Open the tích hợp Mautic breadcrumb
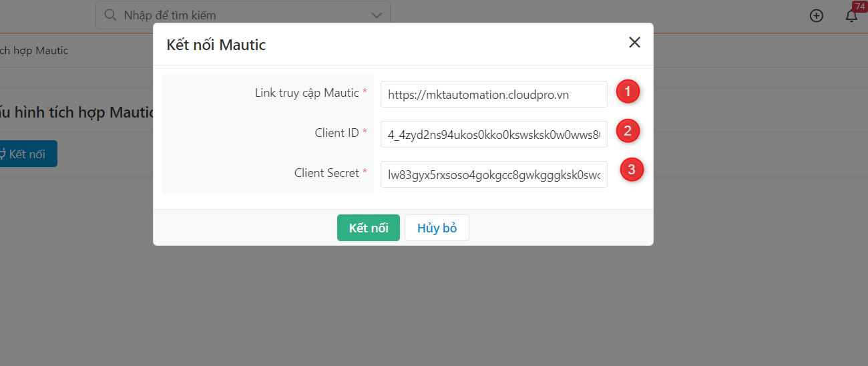 [34, 50]
